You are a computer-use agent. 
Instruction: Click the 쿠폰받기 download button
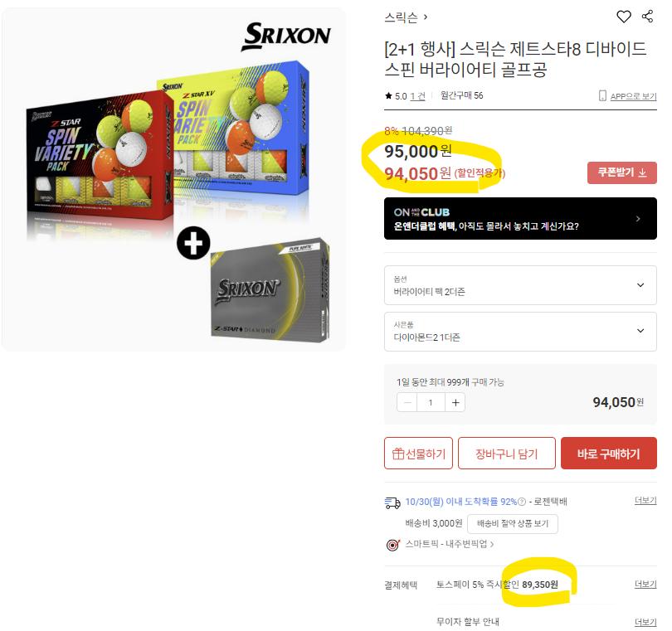pos(622,172)
